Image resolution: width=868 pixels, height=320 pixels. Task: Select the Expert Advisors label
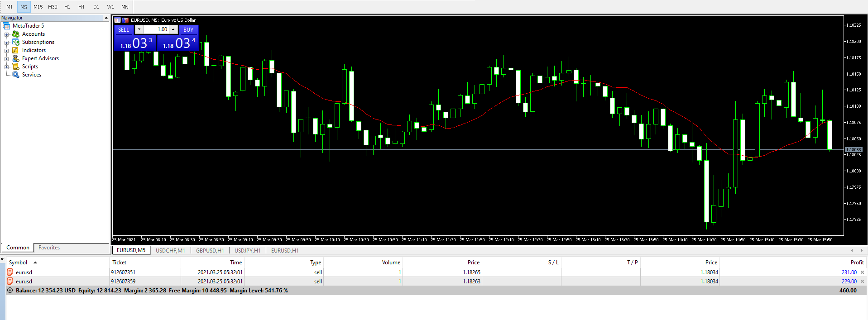click(x=40, y=58)
